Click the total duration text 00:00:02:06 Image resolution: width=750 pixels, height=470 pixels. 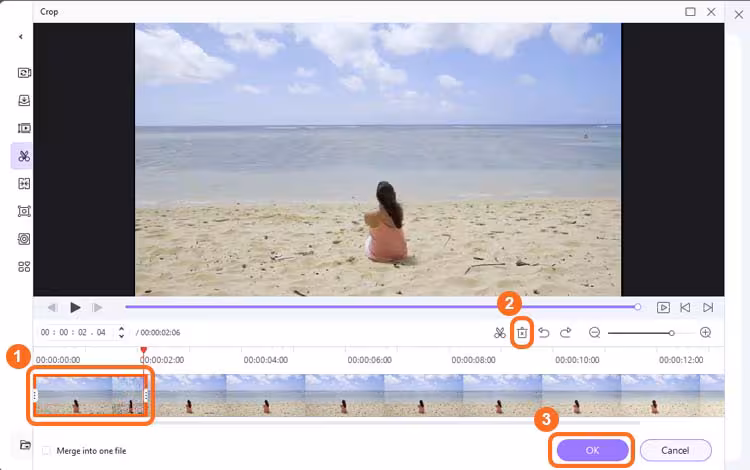[x=160, y=332]
